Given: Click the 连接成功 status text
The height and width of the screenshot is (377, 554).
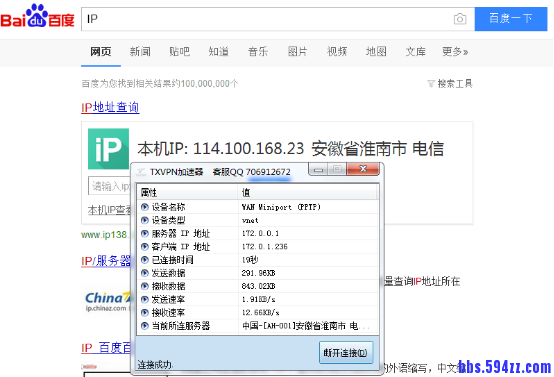Looking at the screenshot, I should (155, 365).
